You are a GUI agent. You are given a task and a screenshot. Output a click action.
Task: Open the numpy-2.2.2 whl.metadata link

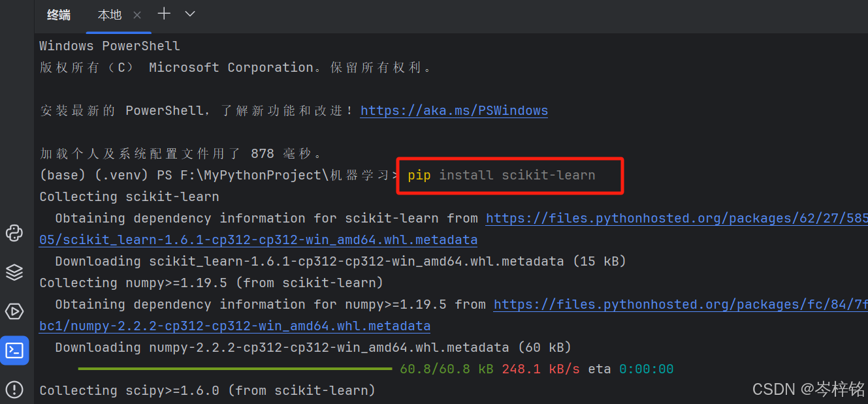(235, 326)
